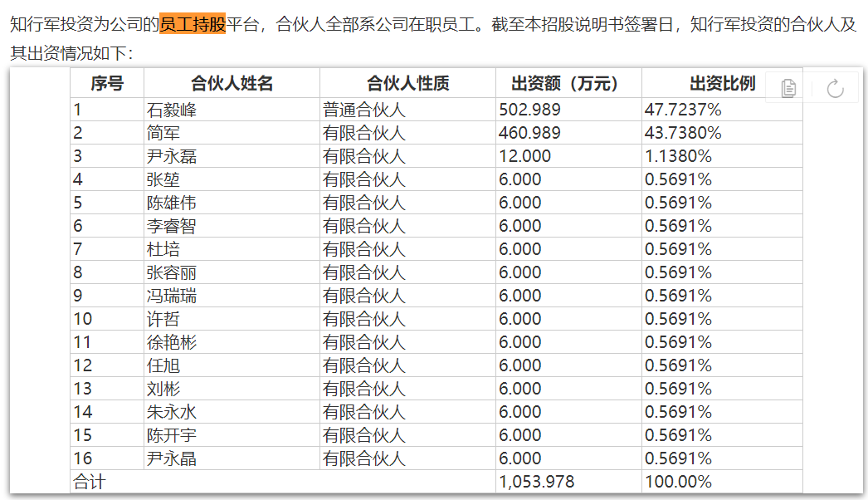Click the name cell 陈开宇

pyautogui.click(x=232, y=436)
